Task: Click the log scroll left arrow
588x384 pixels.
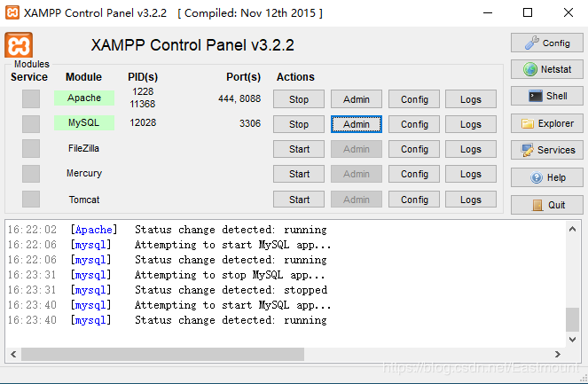Action: [x=13, y=354]
